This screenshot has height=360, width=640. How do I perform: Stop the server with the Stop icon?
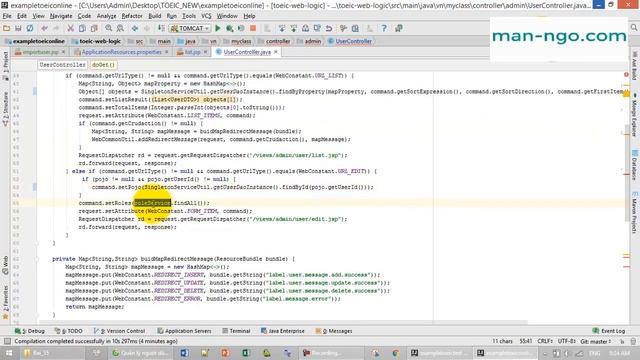pyautogui.click(x=253, y=28)
